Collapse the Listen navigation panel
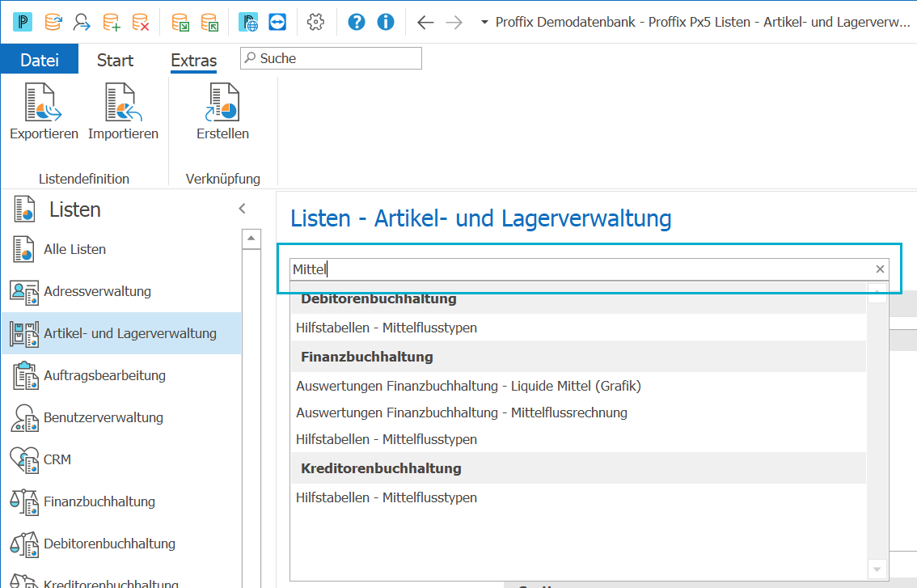Image resolution: width=917 pixels, height=588 pixels. pos(242,209)
